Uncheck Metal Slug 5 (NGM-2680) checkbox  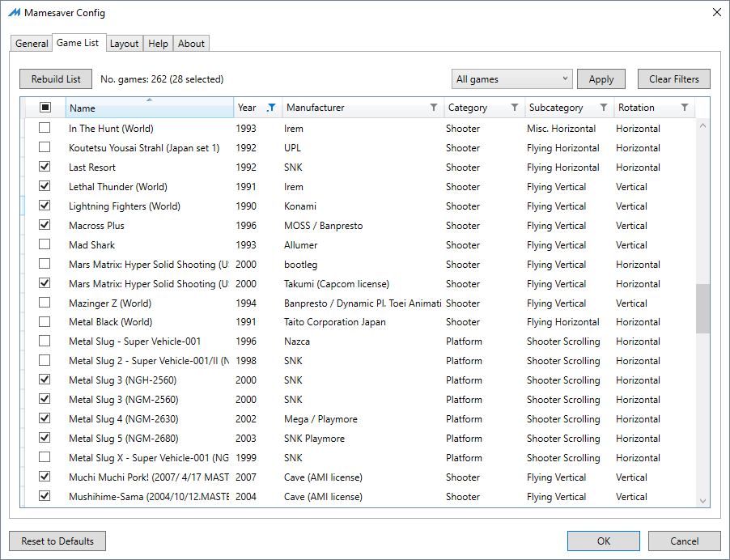[x=45, y=438]
